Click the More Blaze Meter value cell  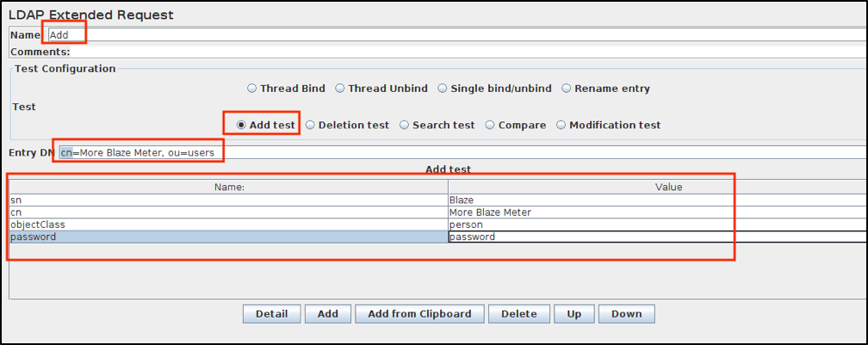point(658,213)
